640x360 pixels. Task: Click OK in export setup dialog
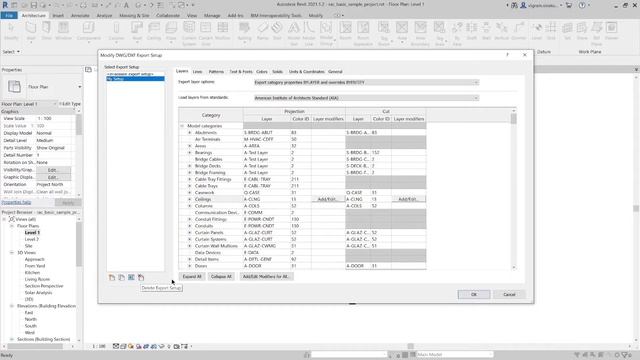pyautogui.click(x=473, y=294)
